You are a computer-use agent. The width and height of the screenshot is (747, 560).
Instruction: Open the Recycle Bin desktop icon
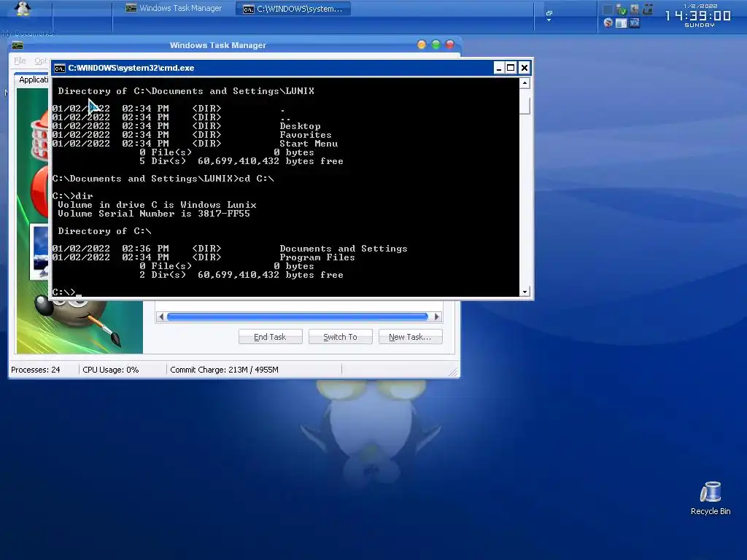point(711,492)
